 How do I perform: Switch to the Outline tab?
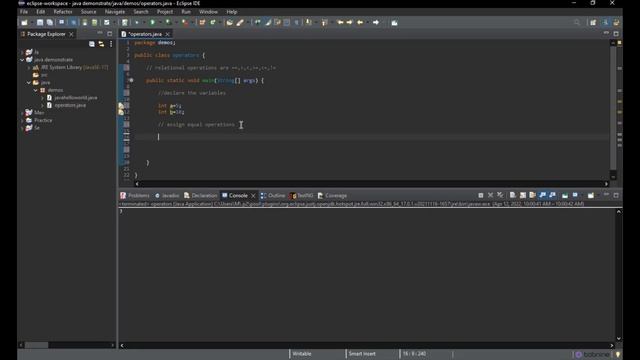click(273, 196)
